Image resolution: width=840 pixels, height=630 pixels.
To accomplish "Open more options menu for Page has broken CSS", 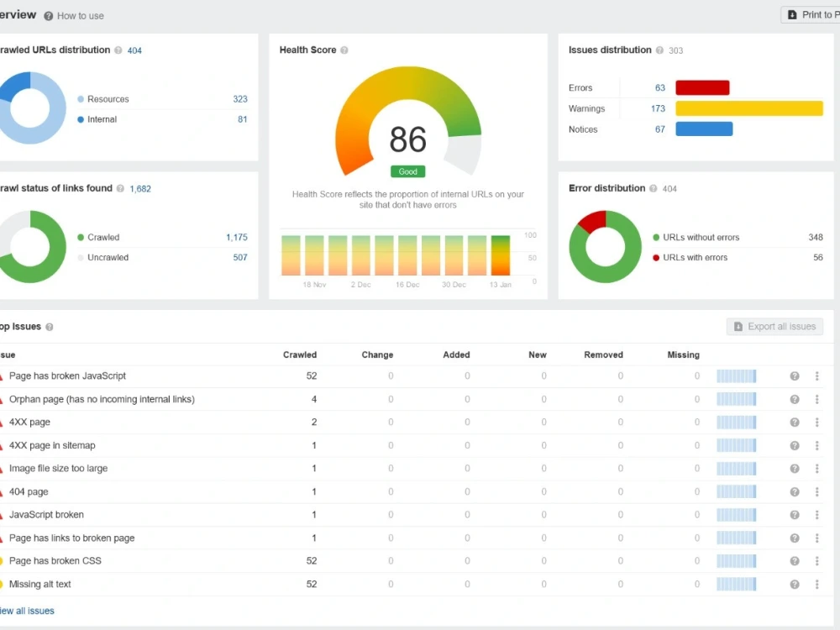I will pos(817,561).
